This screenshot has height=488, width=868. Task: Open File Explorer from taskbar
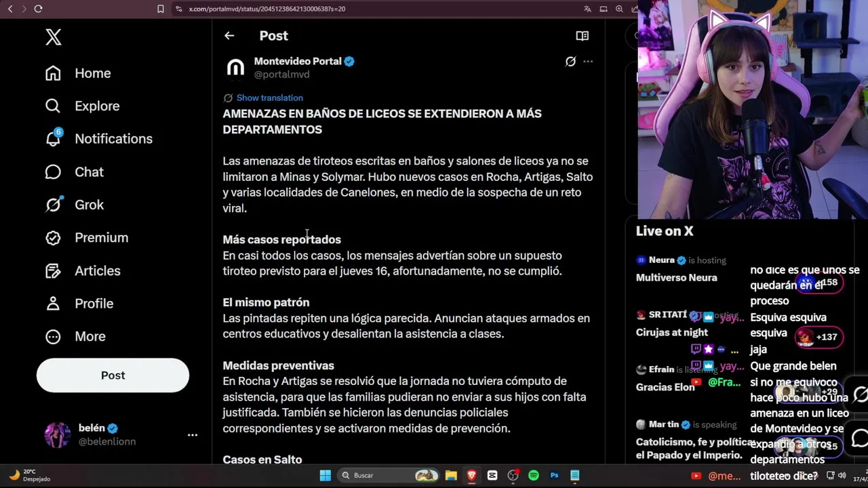click(451, 475)
